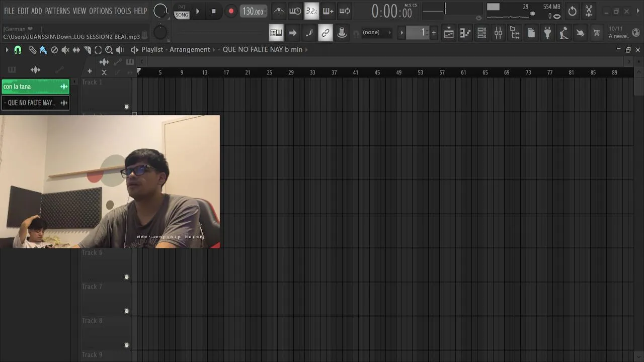Open the touch controllers hand icon
Image resolution: width=644 pixels, height=362 pixels.
tap(580, 33)
